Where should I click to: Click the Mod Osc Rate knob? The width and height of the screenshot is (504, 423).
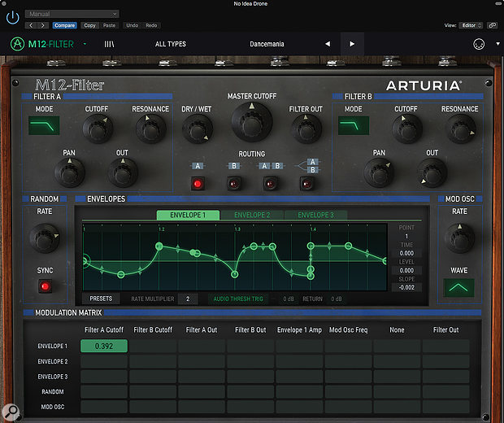[459, 238]
